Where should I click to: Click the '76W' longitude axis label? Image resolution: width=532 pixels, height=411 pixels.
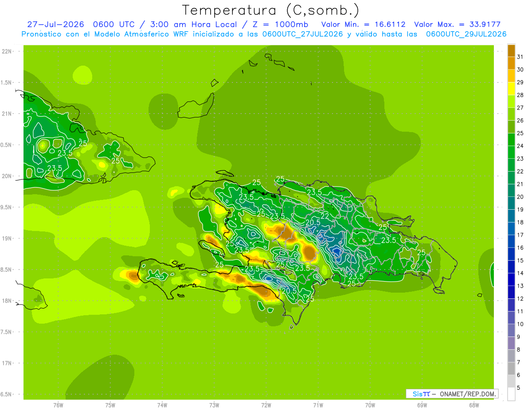click(58, 405)
